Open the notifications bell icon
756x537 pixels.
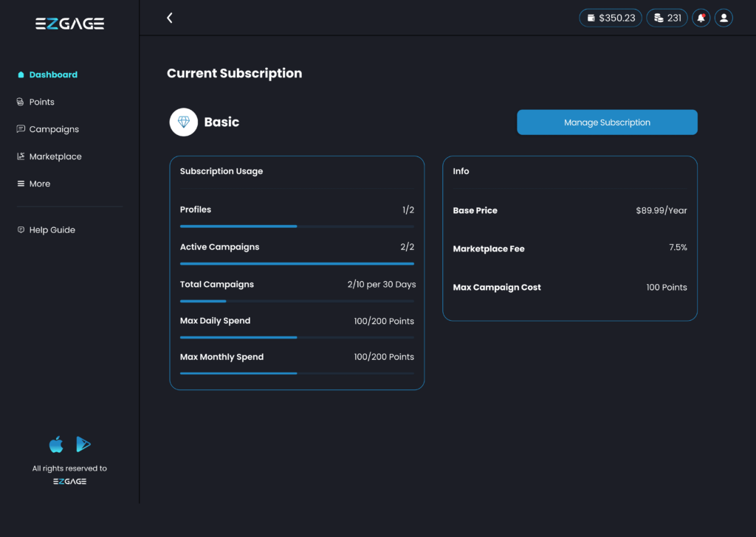pyautogui.click(x=701, y=18)
